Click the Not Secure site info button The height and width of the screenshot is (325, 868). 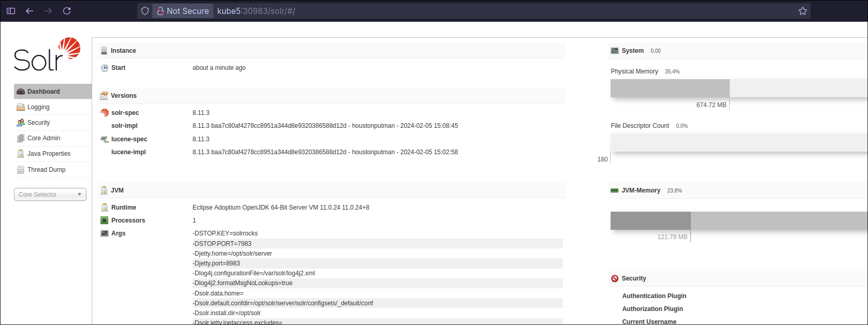pyautogui.click(x=183, y=11)
